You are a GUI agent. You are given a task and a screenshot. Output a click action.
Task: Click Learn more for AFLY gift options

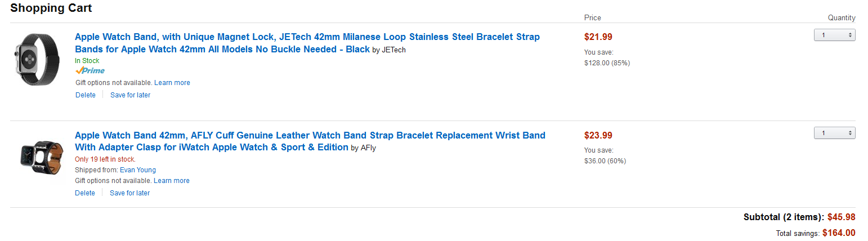click(x=172, y=181)
